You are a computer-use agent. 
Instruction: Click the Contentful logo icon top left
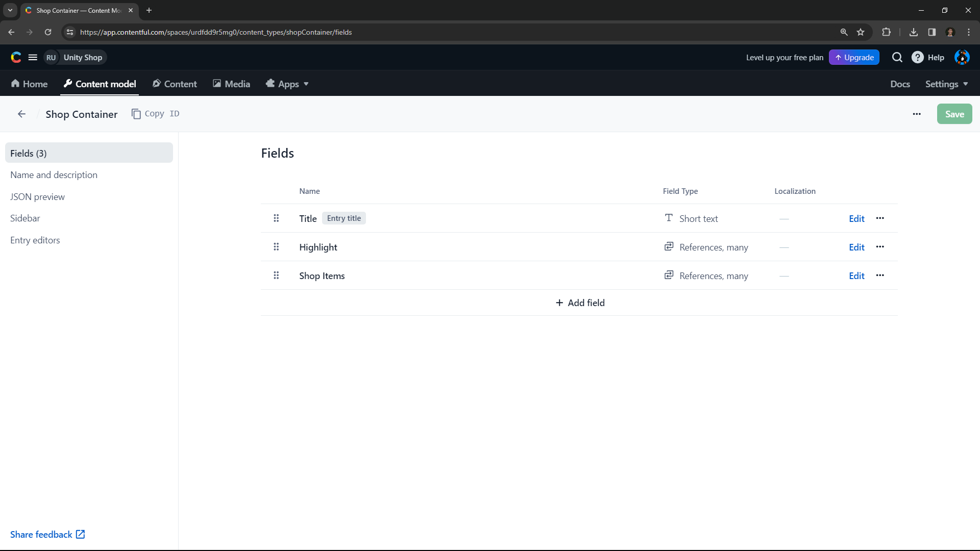pos(15,57)
